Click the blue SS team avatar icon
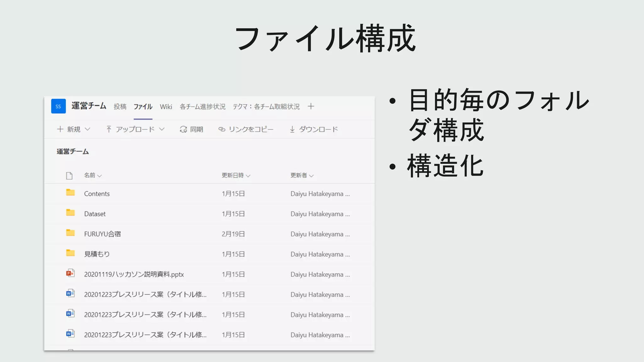 58,106
